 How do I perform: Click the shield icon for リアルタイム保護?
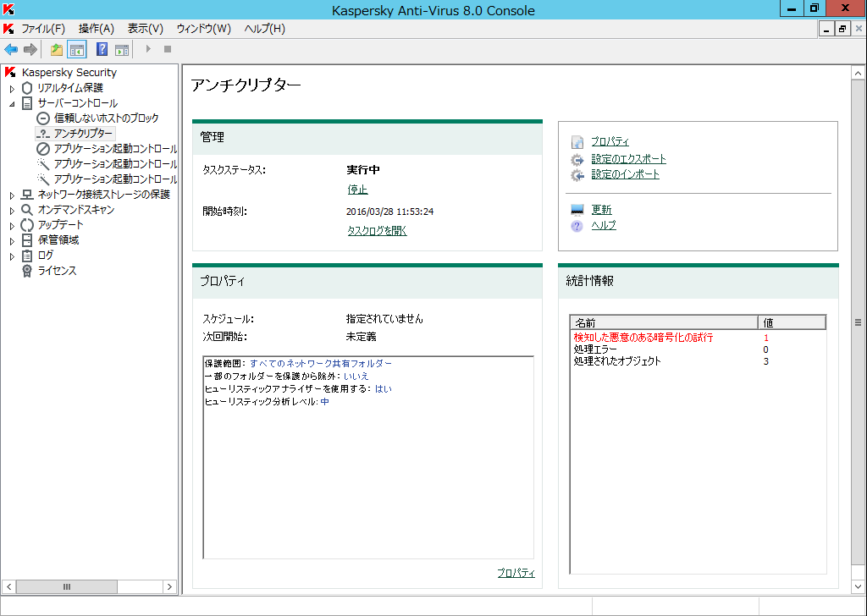click(x=27, y=88)
